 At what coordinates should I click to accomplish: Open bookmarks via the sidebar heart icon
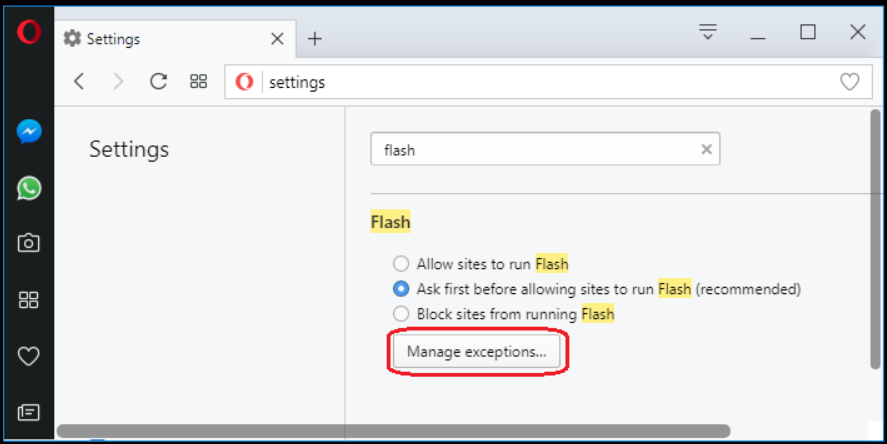click(29, 355)
